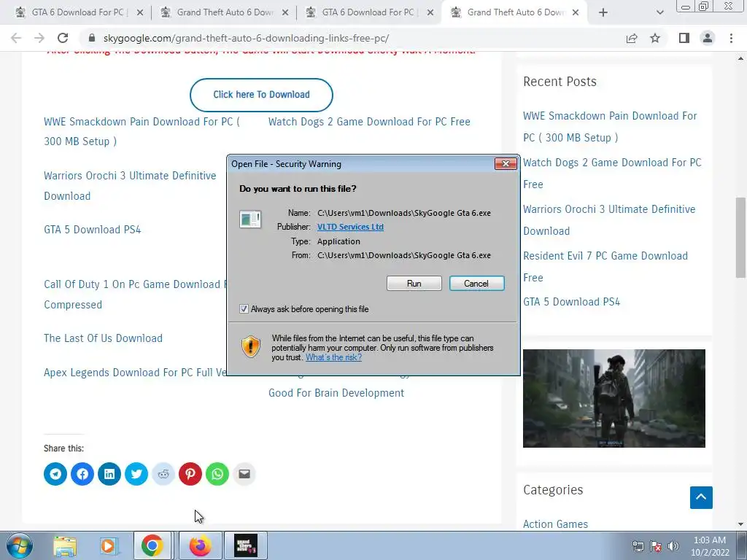Image resolution: width=747 pixels, height=560 pixels.
Task: Cancel the security warning dialog
Action: pyautogui.click(x=476, y=284)
